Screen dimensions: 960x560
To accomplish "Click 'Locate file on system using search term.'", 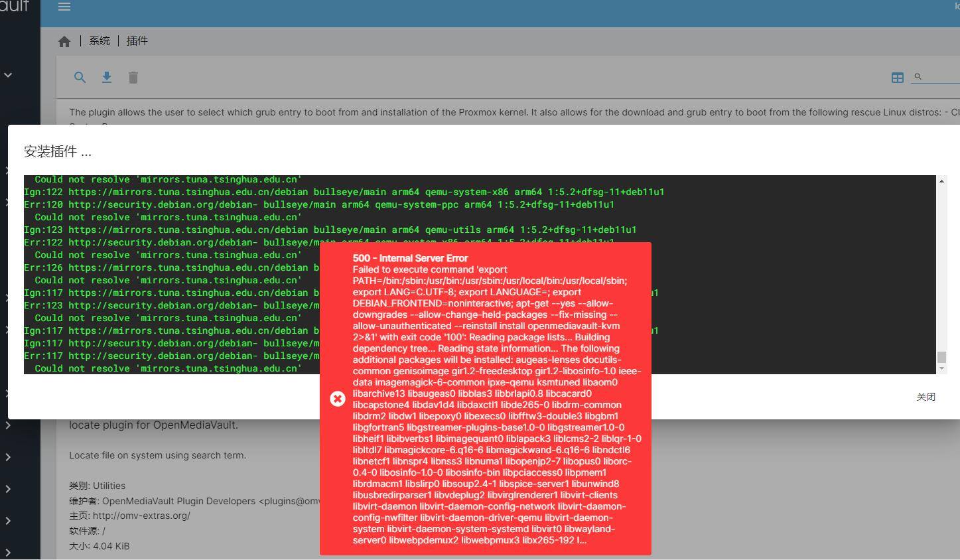I will 157,455.
